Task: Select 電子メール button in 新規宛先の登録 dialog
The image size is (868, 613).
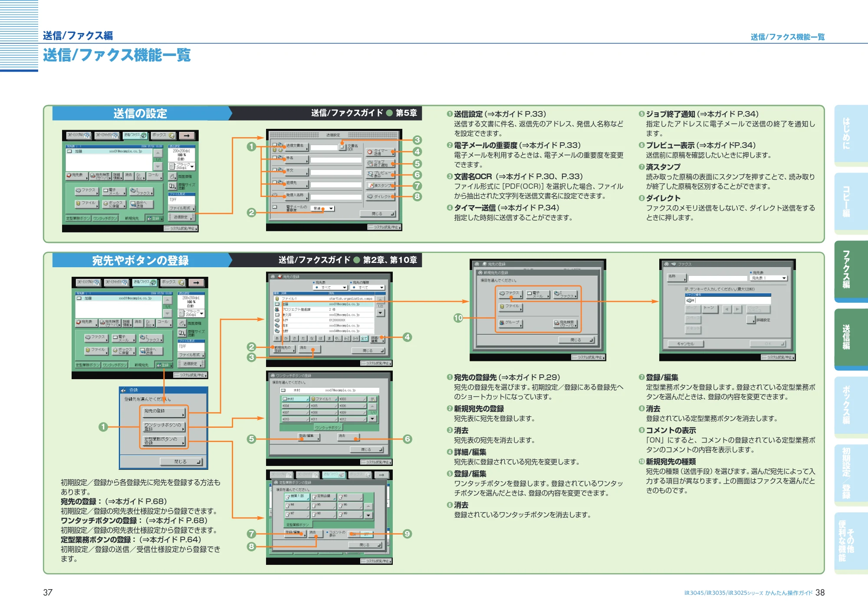Action: point(538,295)
